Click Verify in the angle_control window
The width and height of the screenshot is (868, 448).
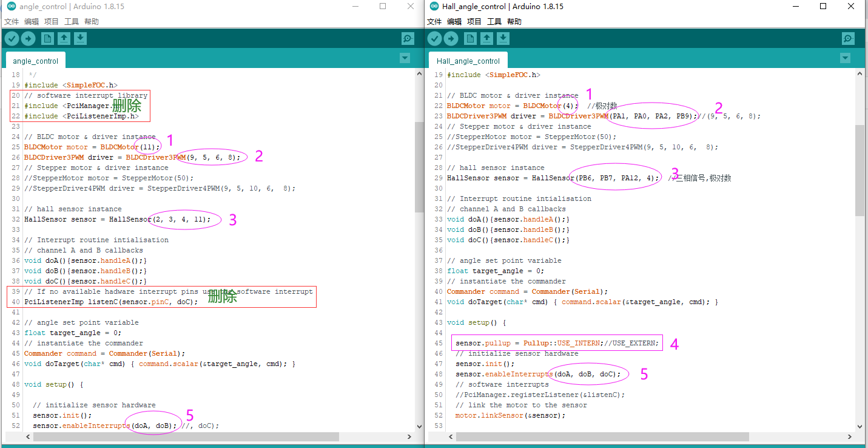tap(12, 38)
